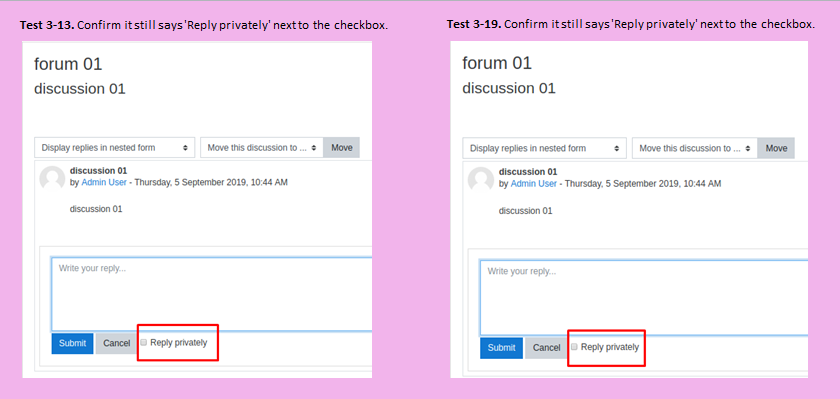Image resolution: width=840 pixels, height=399 pixels.
Task: Click 'Test 3-19.' instruction label
Action: (x=474, y=24)
